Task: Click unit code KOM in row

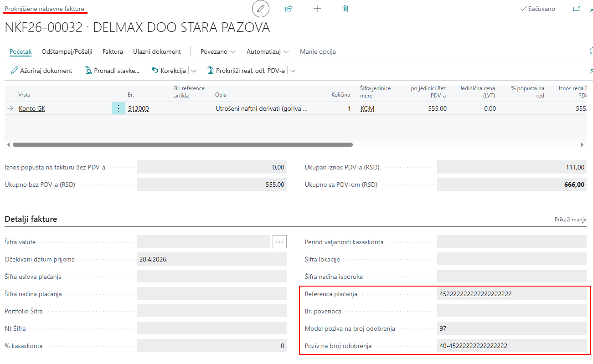Action: pyautogui.click(x=367, y=108)
